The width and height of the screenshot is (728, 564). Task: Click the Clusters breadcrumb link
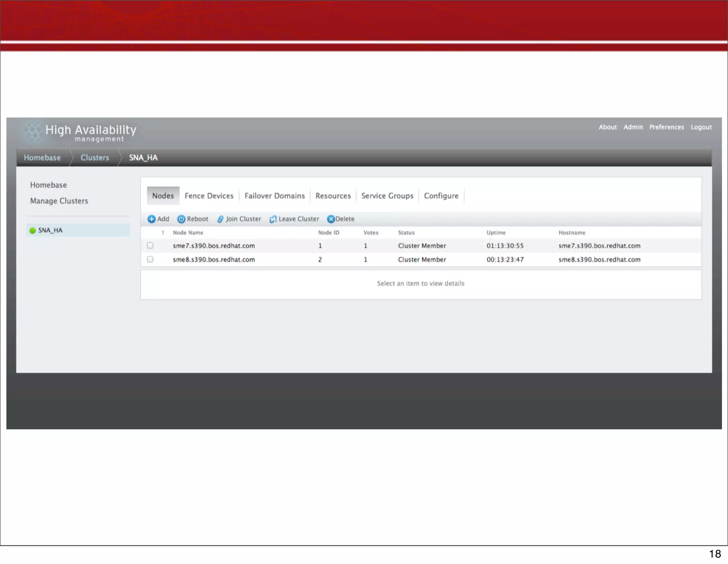pos(95,158)
